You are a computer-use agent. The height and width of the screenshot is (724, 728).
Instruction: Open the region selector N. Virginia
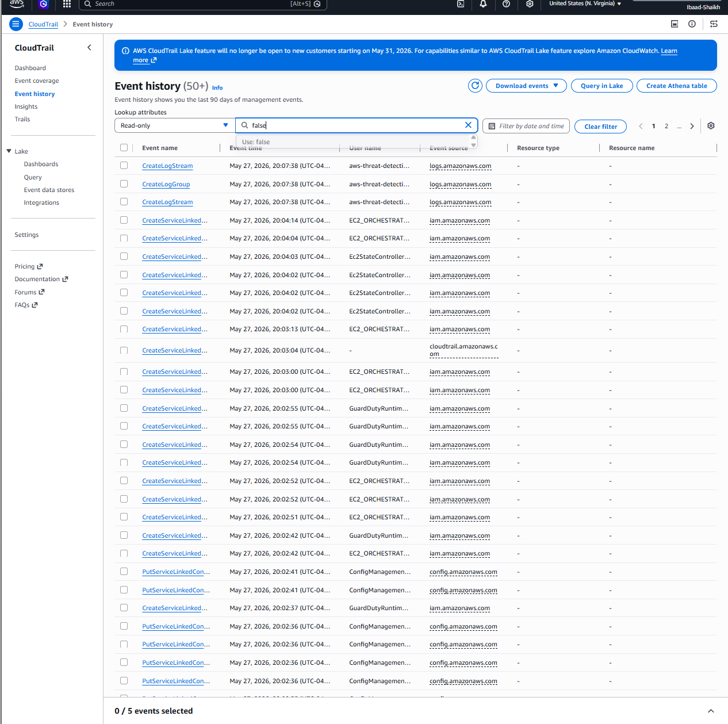(x=585, y=3)
